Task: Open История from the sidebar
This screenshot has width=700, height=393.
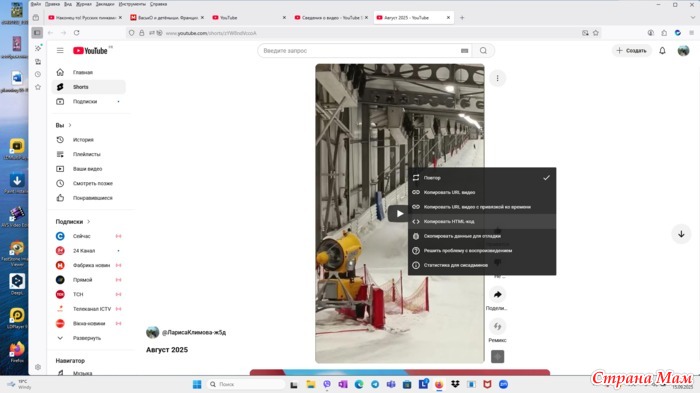Action: click(x=88, y=140)
